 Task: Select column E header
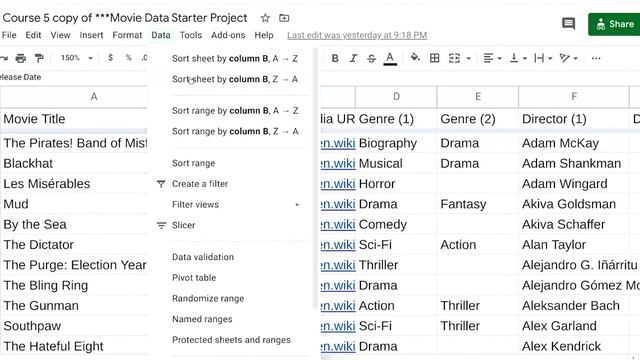(478, 97)
